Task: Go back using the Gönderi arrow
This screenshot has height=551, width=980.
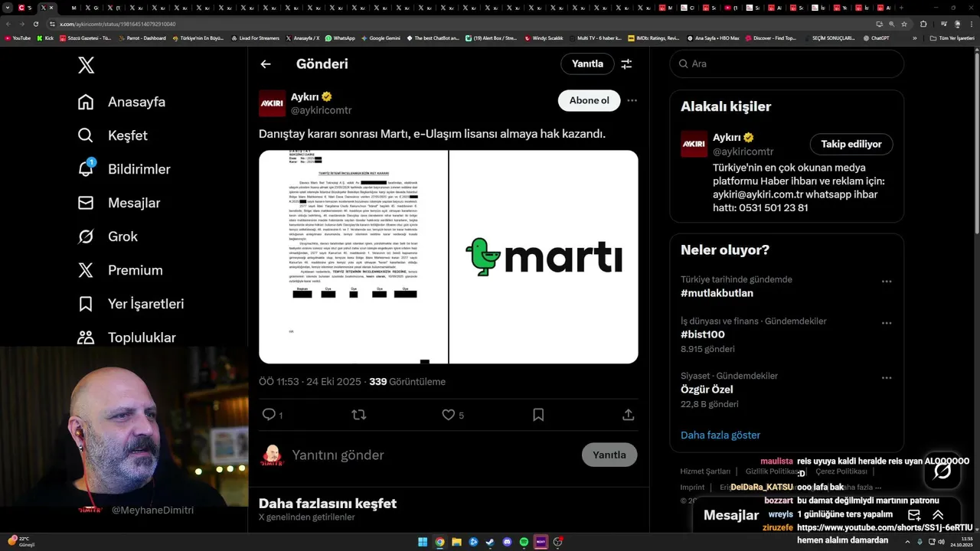Action: click(266, 64)
